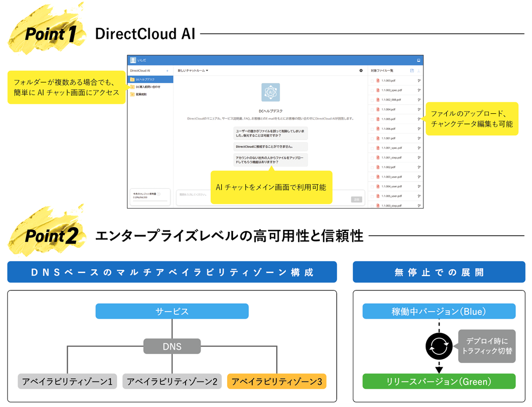Screen dimensions: 532x407
Task: Select the 1.1.006.pdf checkbox
Action: pyautogui.click(x=372, y=129)
